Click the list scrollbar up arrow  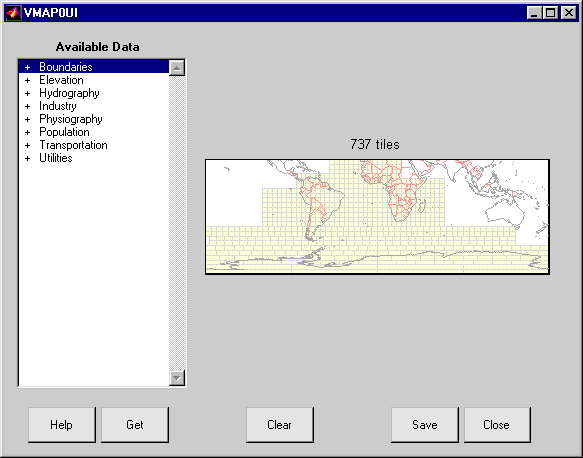click(177, 68)
